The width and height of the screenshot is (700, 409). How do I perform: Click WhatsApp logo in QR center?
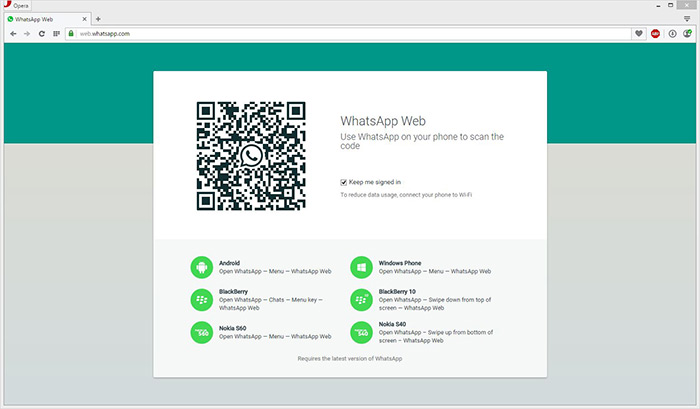point(251,156)
